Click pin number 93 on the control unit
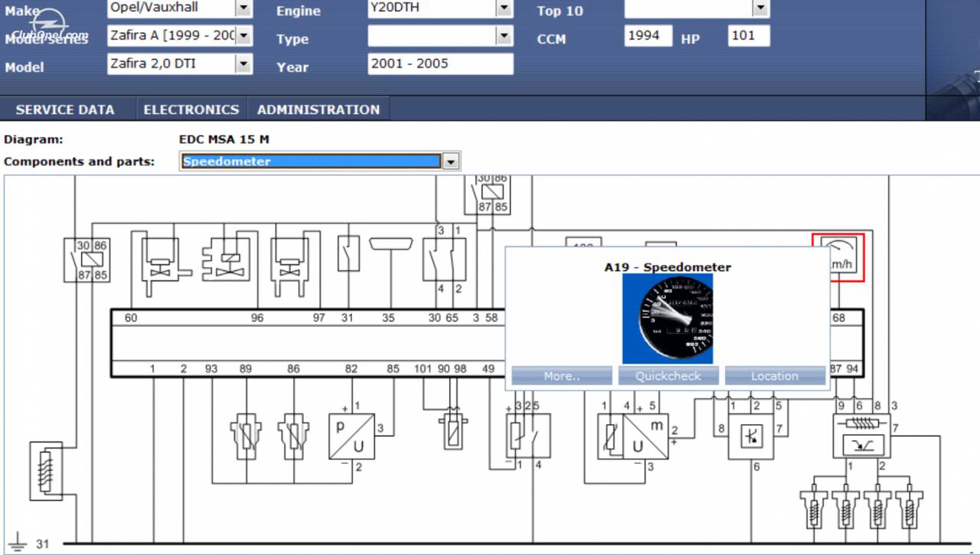 pos(211,369)
